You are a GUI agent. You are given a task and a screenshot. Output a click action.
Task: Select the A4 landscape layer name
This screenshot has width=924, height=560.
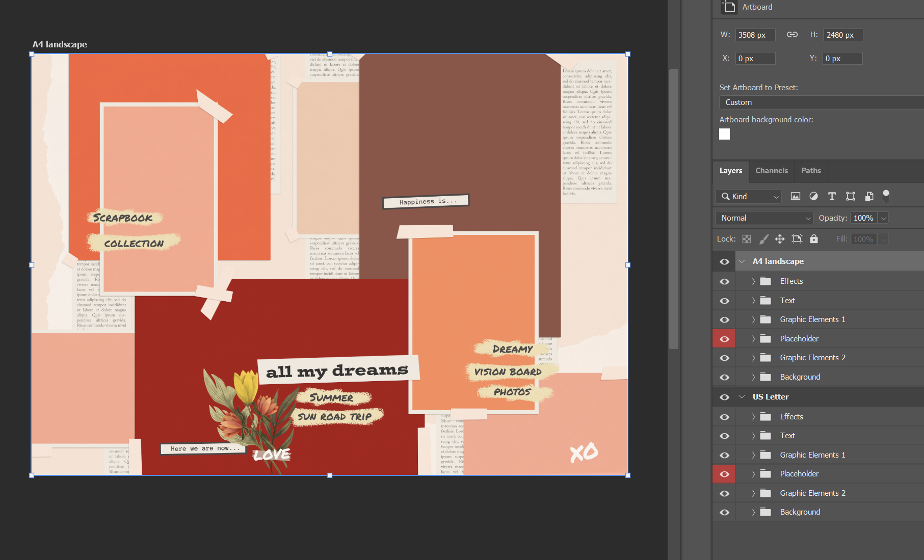point(778,261)
